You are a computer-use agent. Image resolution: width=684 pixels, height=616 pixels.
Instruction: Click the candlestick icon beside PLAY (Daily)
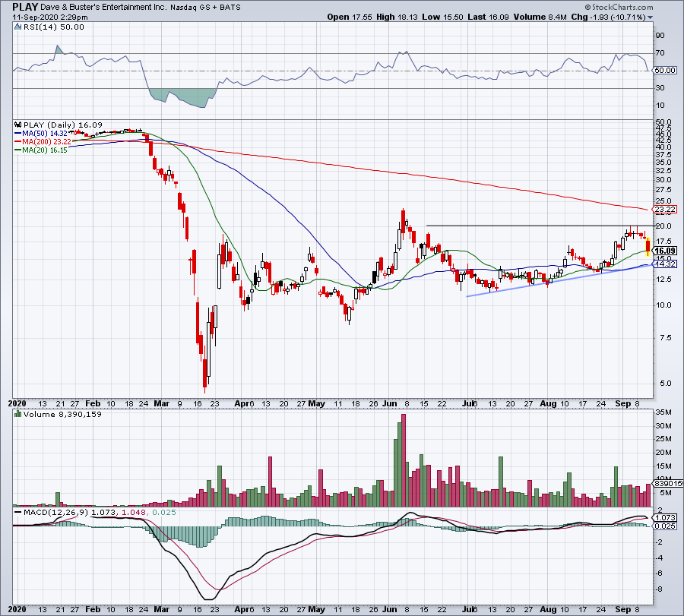tap(18, 125)
